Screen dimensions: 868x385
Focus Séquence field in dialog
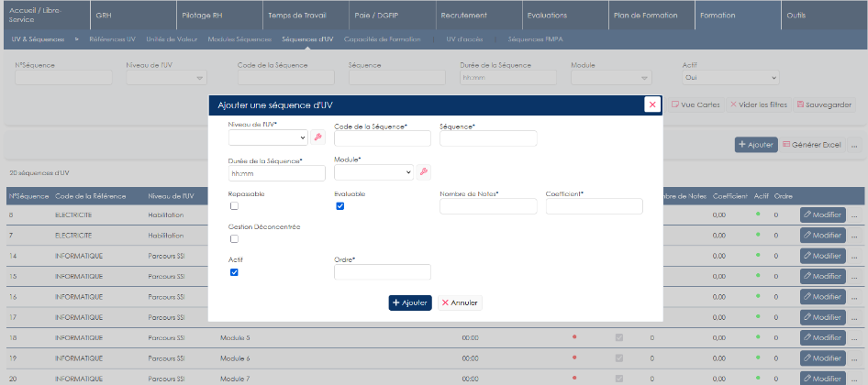click(488, 138)
